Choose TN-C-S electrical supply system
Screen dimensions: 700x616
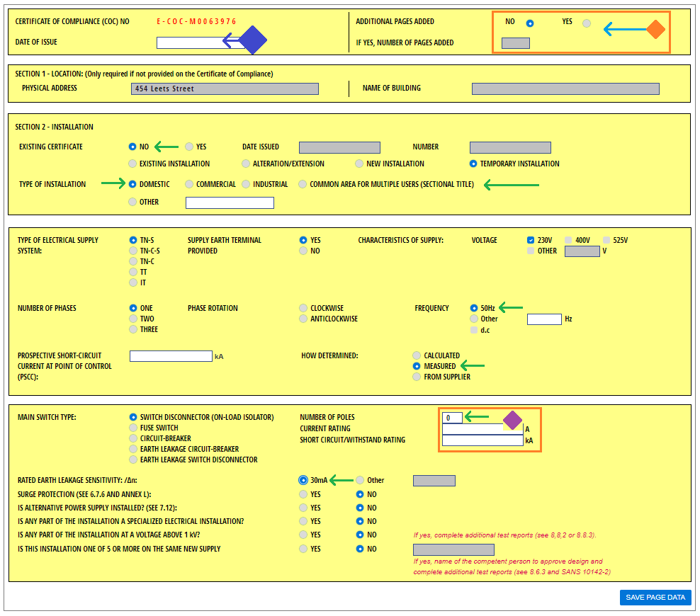pos(133,251)
